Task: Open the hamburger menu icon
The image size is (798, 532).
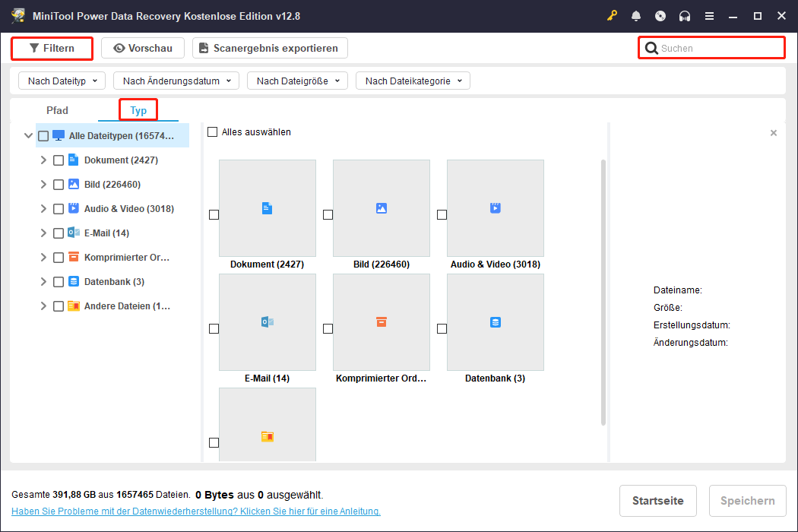Action: point(709,15)
